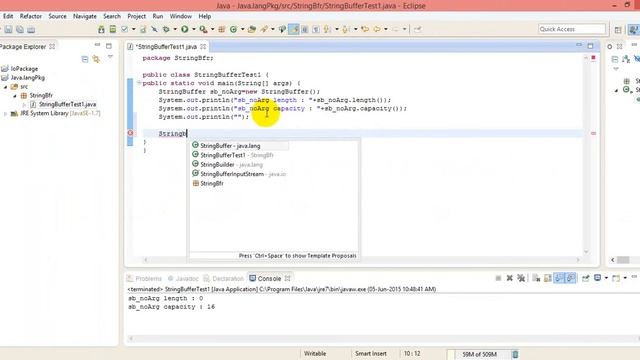Click Collapse All in Package Explorer
The height and width of the screenshot is (360, 640).
[x=84, y=59]
